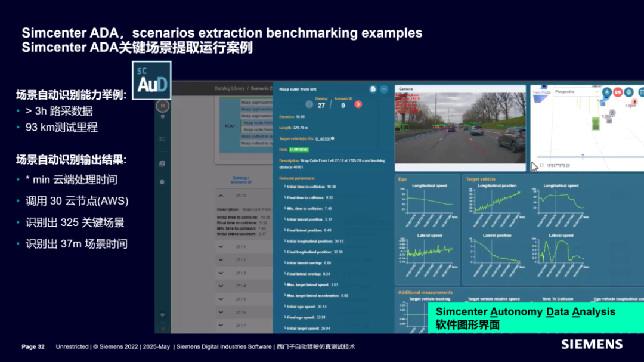Click 'Initial time to collision: 10.38' parameter

[311, 187]
